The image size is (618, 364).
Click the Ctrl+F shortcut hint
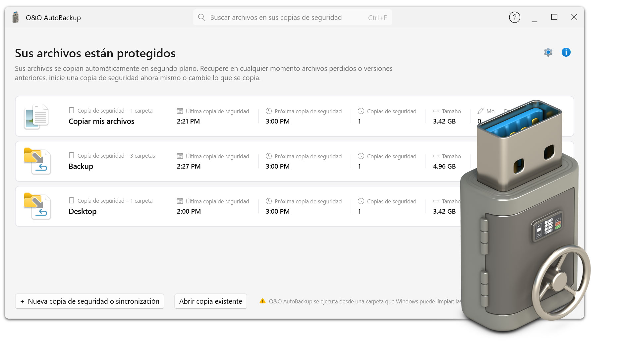[x=377, y=18]
